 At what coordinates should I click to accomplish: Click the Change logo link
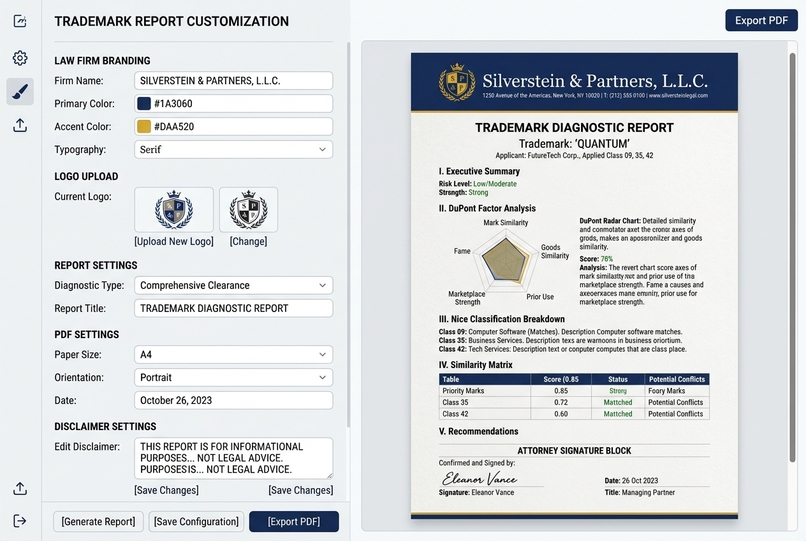248,242
